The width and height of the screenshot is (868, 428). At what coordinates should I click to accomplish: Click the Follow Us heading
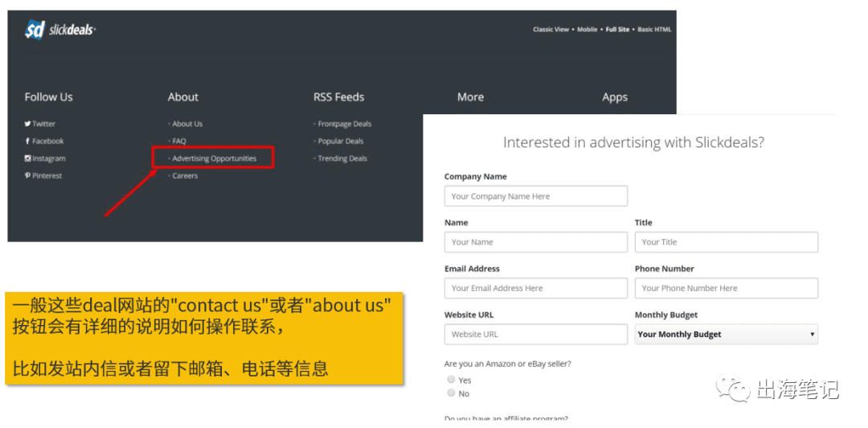49,97
